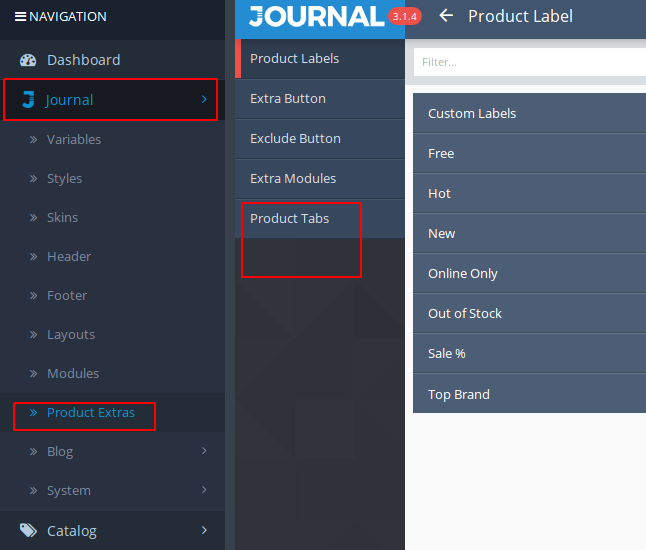646x550 pixels.
Task: Open the Out of Stock label
Action: point(529,313)
